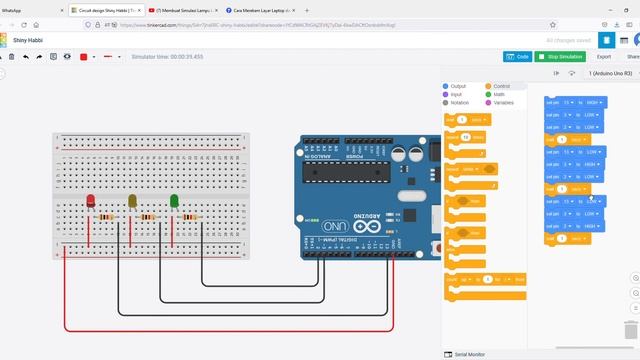Viewport: 640px width, 360px height.
Task: Click the Export button
Action: click(604, 57)
